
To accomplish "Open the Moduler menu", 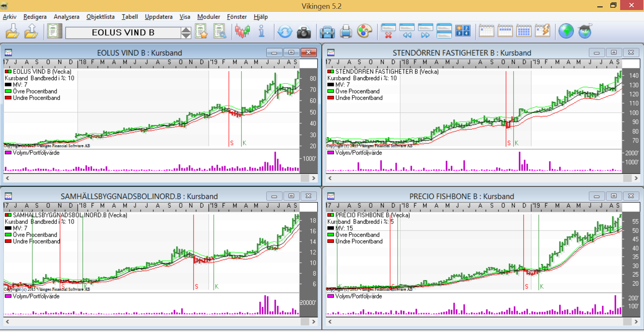I will (209, 17).
